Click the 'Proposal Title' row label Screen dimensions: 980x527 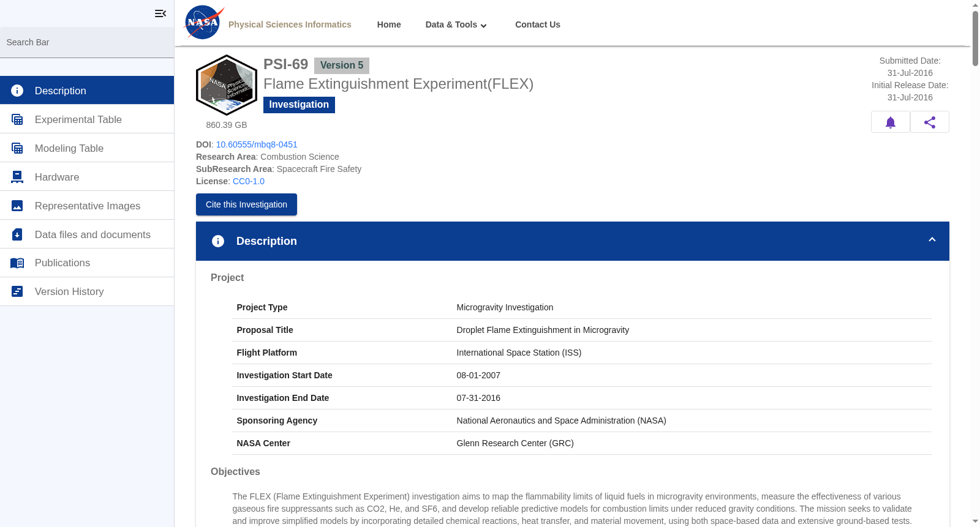[265, 330]
